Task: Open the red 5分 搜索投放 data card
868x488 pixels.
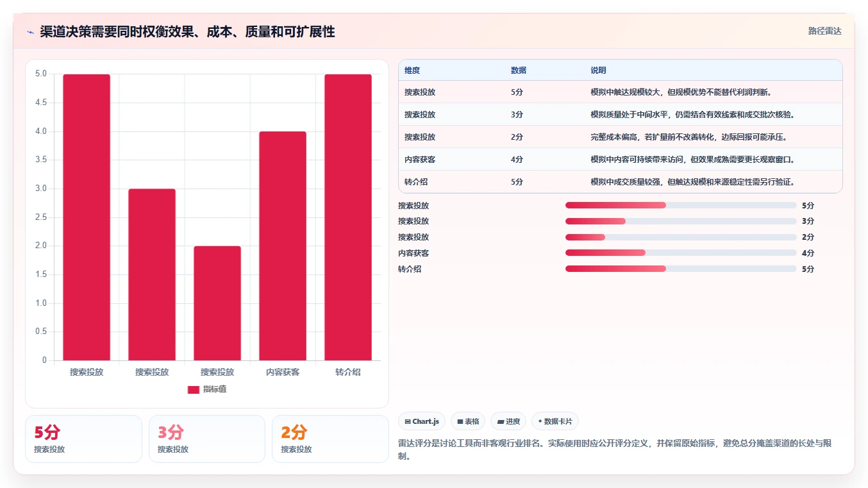Action: click(83, 439)
